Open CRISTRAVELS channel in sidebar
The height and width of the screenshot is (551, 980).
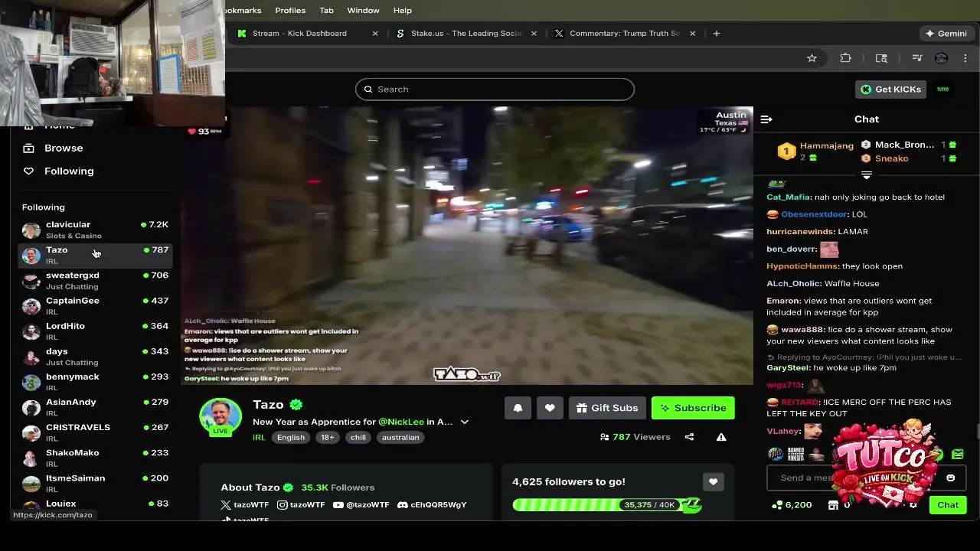pos(95,432)
